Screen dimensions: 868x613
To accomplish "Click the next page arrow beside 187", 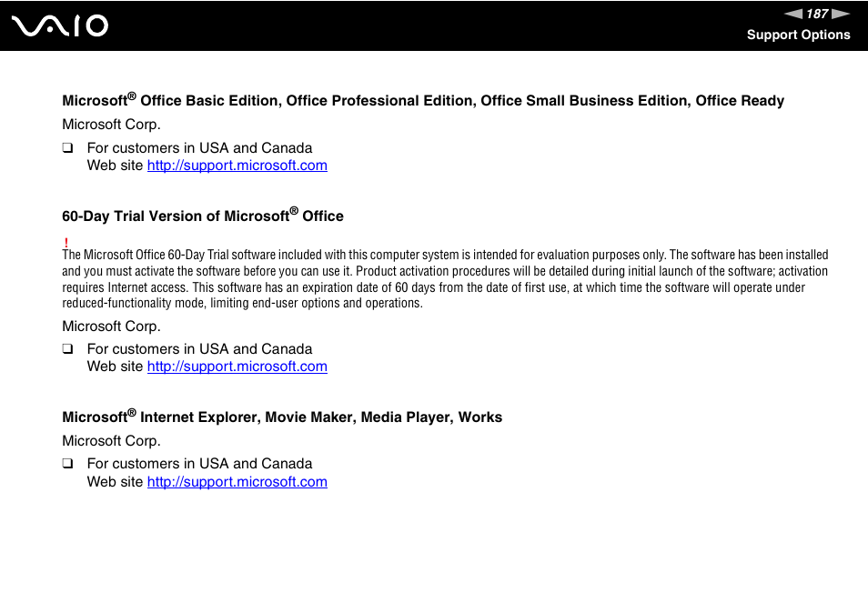I will [841, 14].
